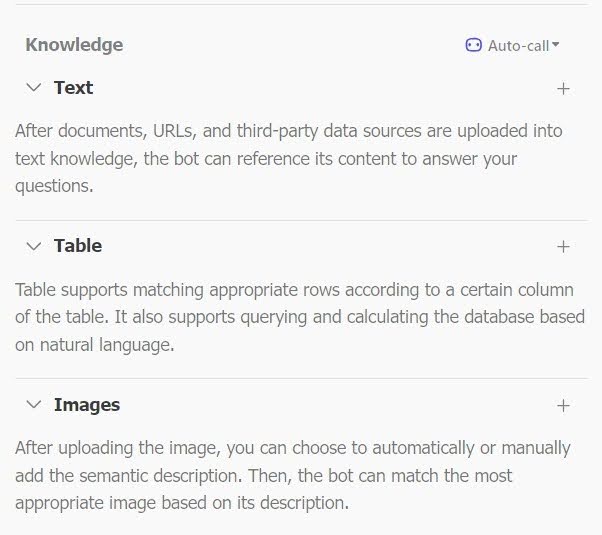The image size is (602, 535).
Task: Select the Table section title
Action: coord(78,246)
